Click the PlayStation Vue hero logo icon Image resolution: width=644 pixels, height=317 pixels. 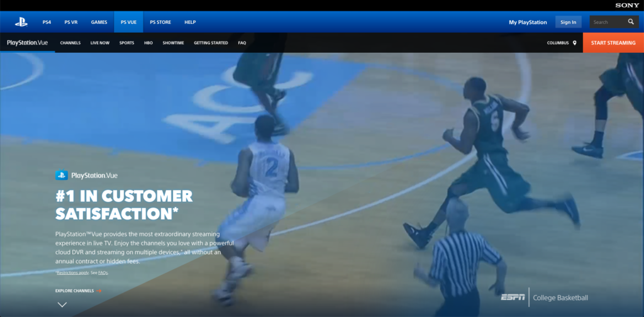click(62, 175)
